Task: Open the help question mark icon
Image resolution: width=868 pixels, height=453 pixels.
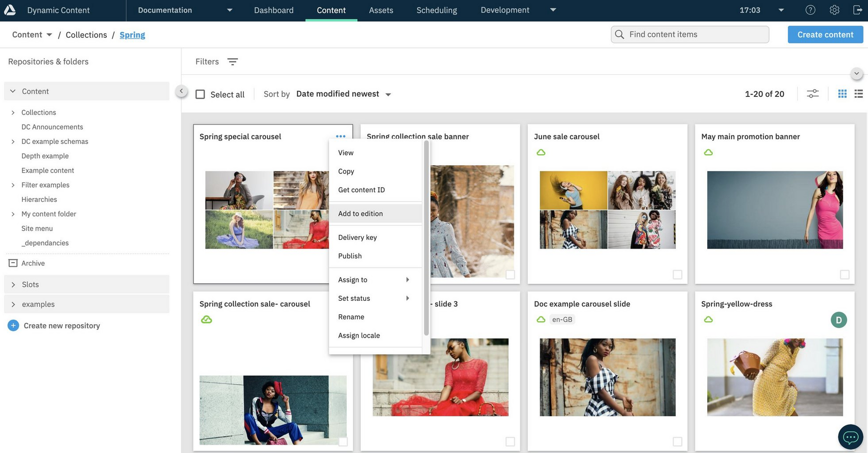Action: [810, 10]
